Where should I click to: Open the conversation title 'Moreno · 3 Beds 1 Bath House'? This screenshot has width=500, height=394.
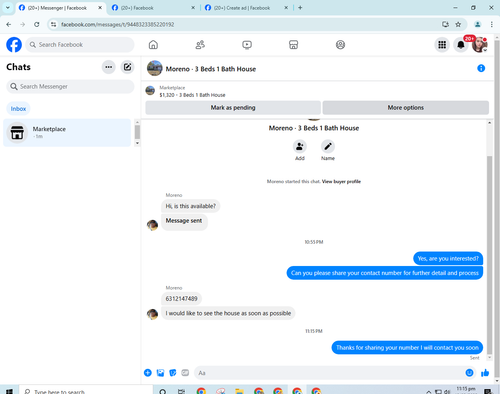coord(211,69)
